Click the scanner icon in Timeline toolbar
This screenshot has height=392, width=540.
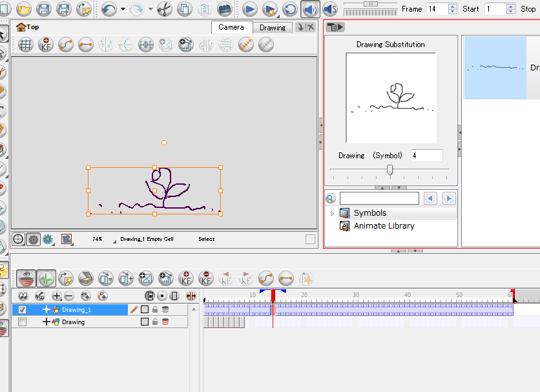[x=86, y=279]
